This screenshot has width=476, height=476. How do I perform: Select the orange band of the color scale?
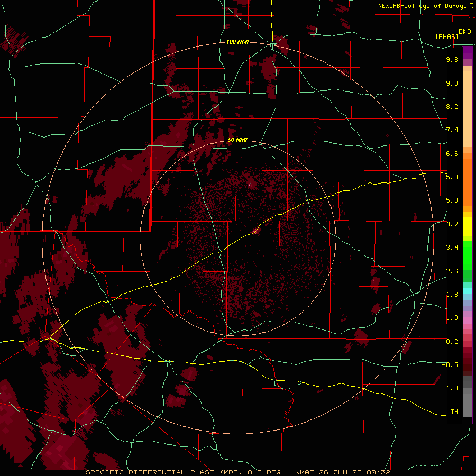pos(467,183)
